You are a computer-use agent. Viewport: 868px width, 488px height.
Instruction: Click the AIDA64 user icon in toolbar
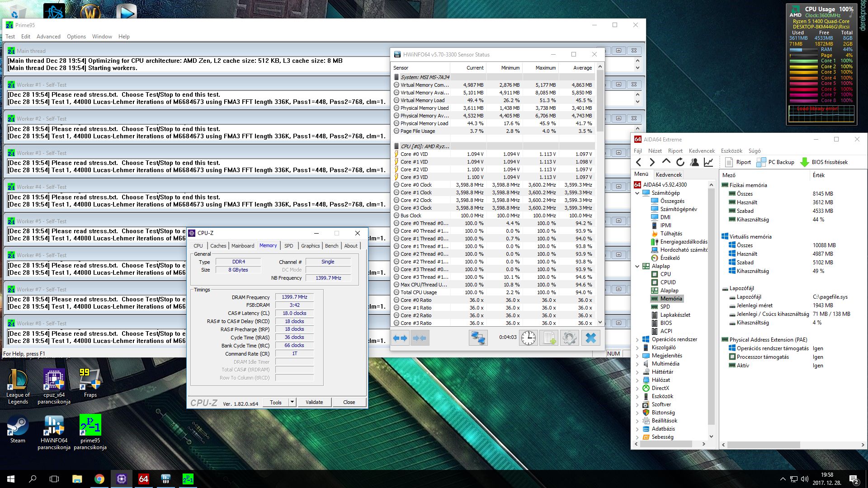pos(694,162)
